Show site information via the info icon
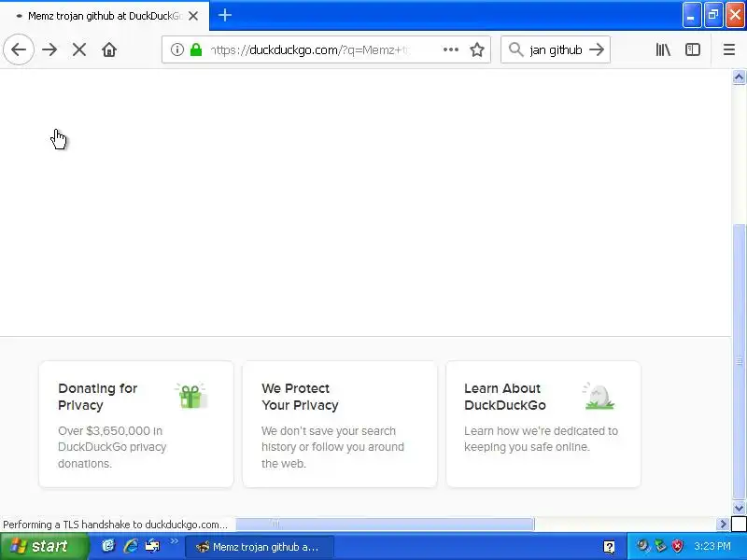Image resolution: width=747 pixels, height=560 pixels. (x=177, y=49)
